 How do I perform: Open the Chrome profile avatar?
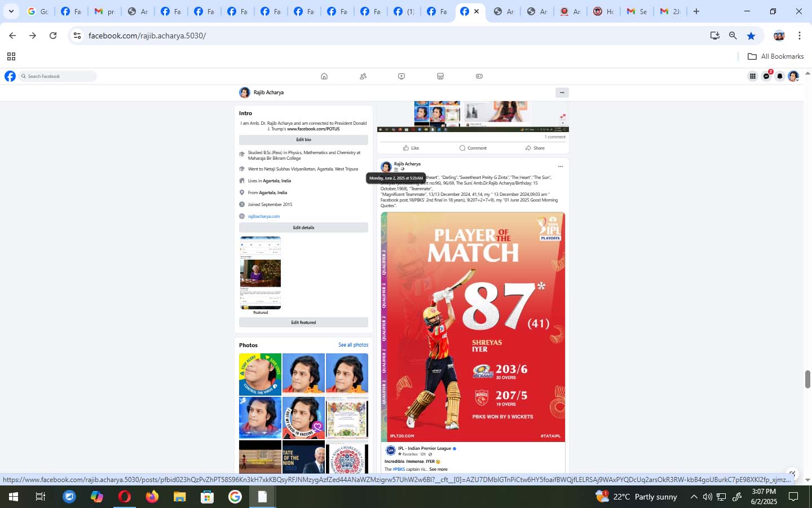[x=779, y=36]
